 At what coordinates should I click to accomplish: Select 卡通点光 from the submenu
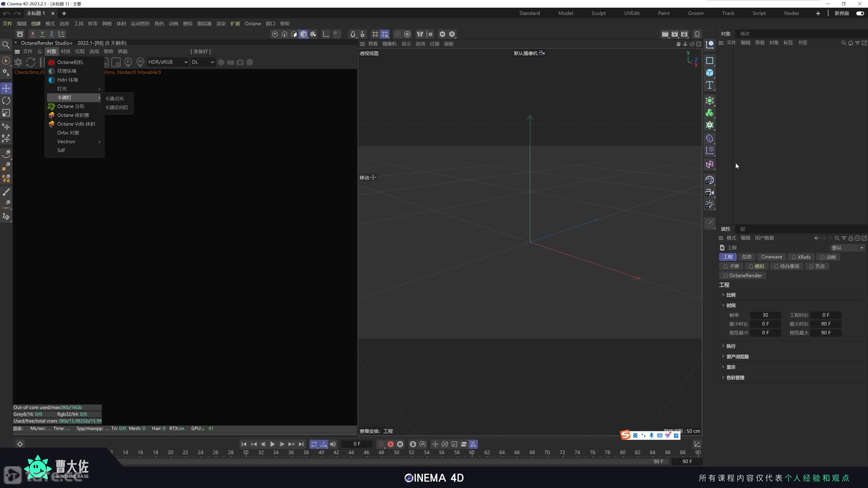pos(114,99)
